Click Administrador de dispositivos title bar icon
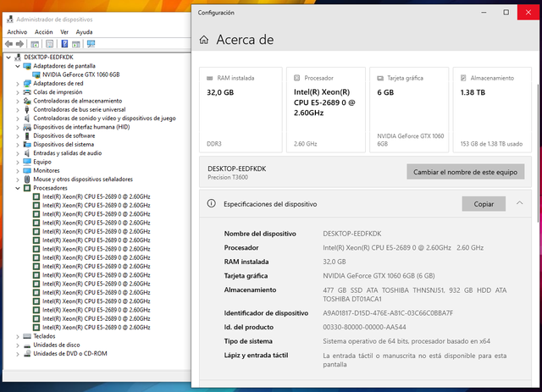 pos(10,19)
